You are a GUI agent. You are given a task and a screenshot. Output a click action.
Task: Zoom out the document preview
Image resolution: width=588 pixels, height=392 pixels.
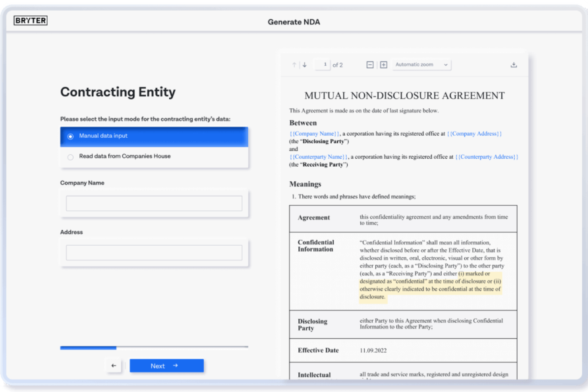tap(370, 65)
